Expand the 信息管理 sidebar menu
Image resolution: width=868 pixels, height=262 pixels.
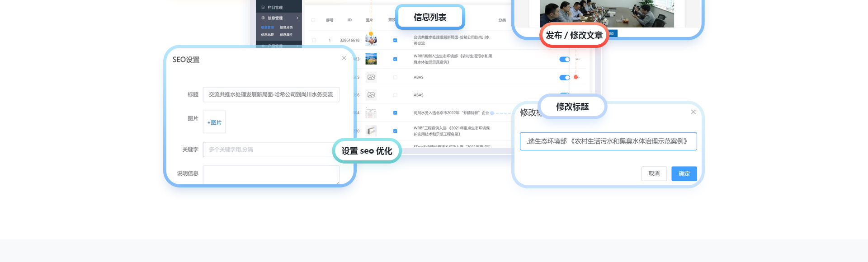[x=279, y=18]
